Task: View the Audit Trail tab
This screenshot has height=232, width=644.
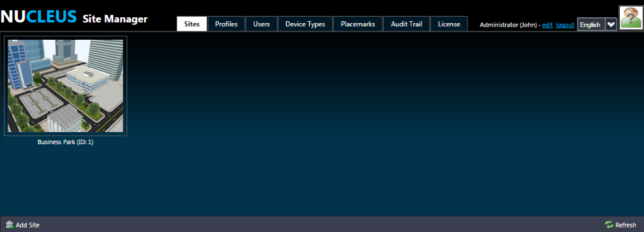Action: (406, 24)
